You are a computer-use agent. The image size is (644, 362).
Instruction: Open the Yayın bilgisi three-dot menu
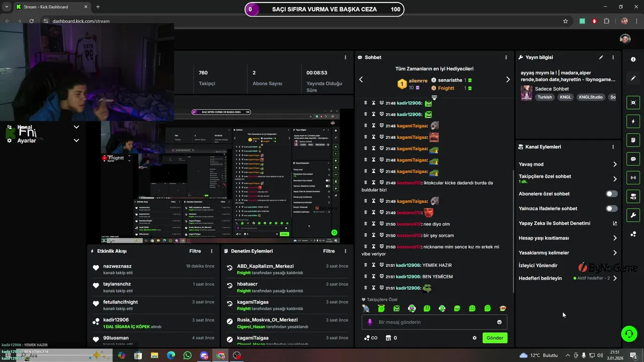point(613,57)
